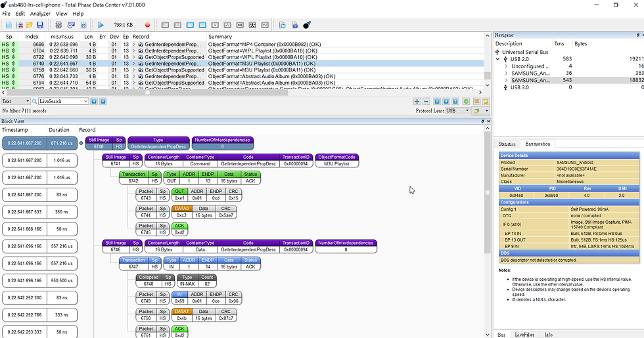Switch to the Statistics tab
The height and width of the screenshot is (338, 644).
507,144
